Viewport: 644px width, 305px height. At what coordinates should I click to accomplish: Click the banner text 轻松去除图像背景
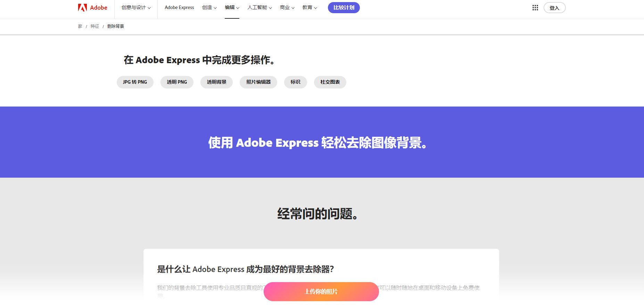pos(374,143)
